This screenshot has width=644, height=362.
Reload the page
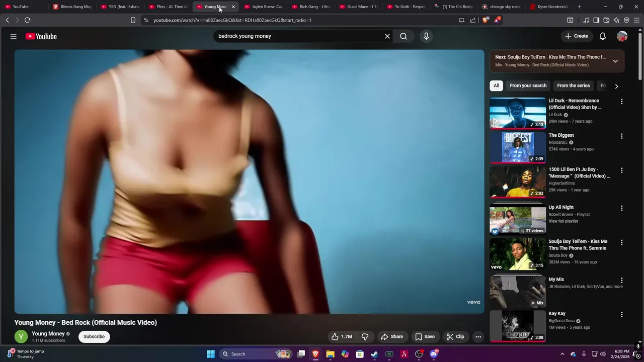[x=27, y=20]
